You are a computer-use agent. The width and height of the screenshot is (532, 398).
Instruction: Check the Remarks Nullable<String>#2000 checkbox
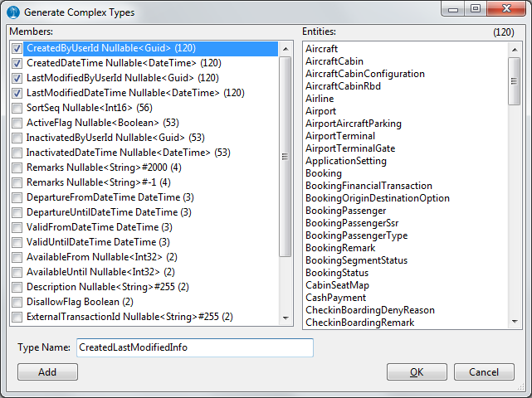click(17, 167)
